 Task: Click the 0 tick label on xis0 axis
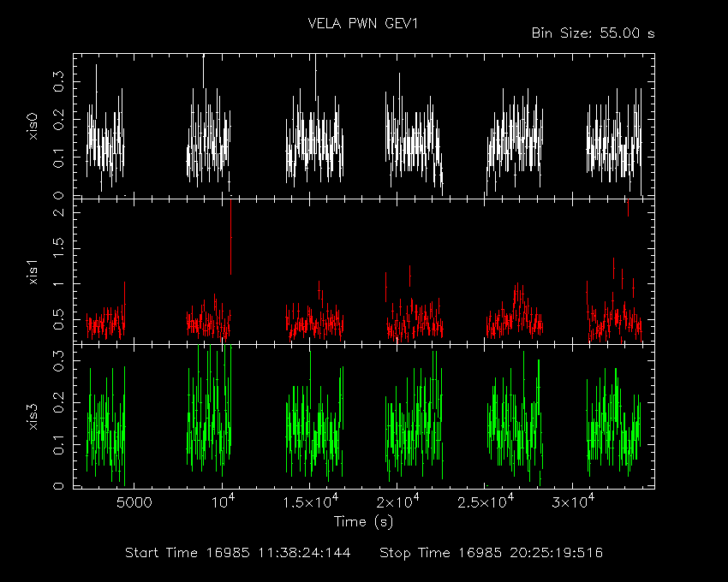(58, 195)
